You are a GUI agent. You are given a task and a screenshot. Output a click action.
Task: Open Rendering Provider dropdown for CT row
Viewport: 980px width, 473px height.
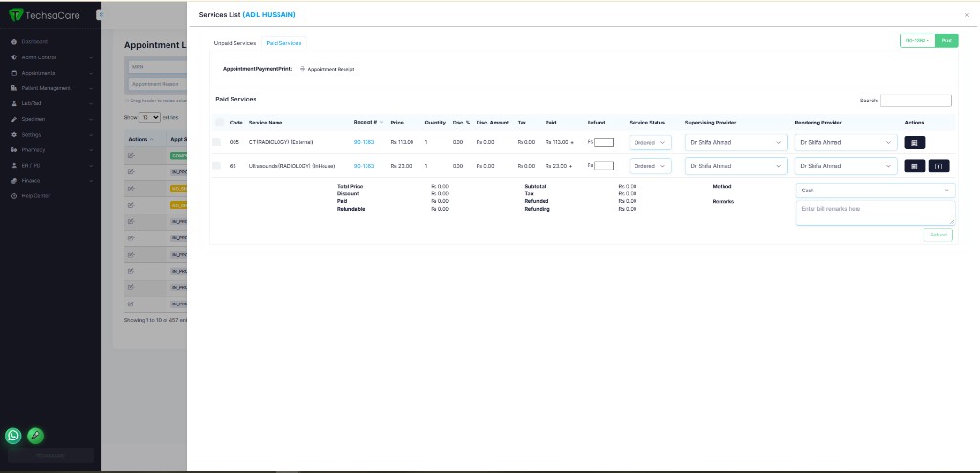click(846, 143)
